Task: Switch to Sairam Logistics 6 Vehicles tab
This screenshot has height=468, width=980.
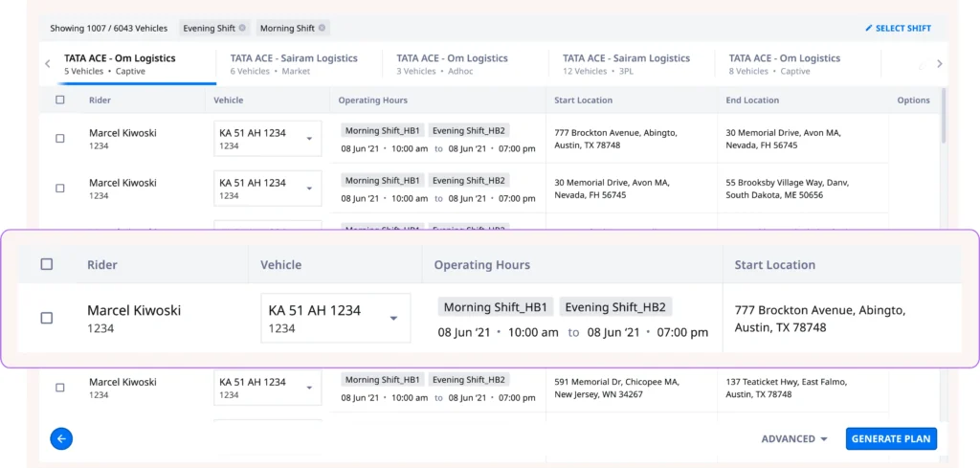Action: pyautogui.click(x=294, y=64)
